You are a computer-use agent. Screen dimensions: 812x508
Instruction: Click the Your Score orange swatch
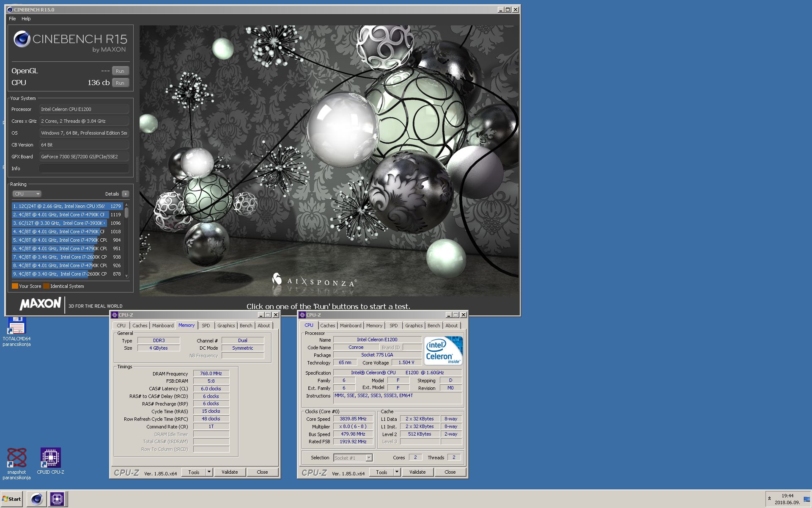(15, 286)
